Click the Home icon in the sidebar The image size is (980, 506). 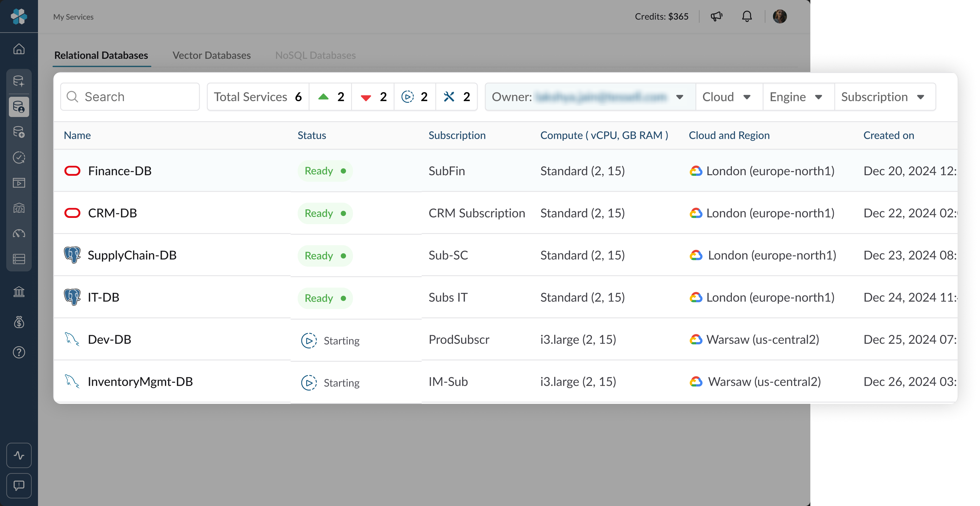point(19,49)
